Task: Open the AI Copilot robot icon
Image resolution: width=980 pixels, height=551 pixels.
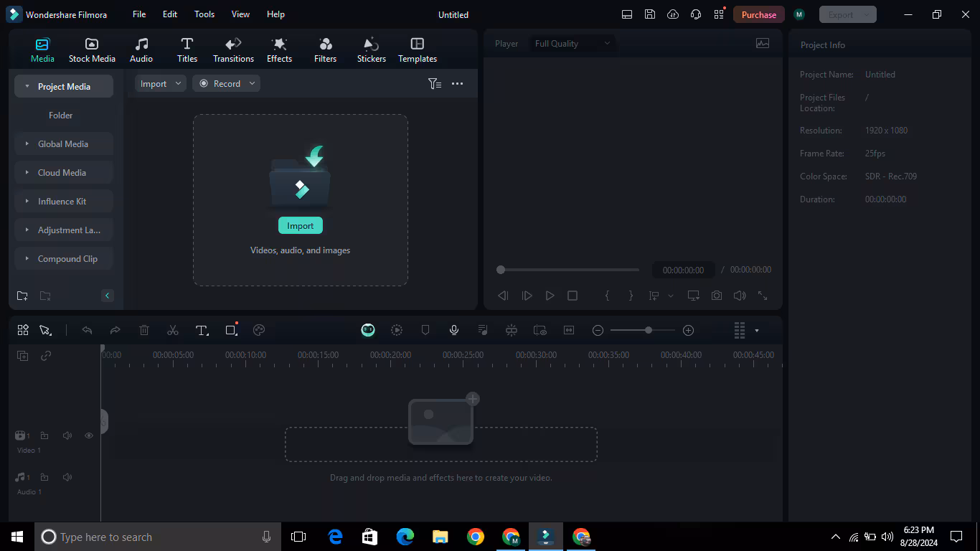Action: (x=368, y=330)
